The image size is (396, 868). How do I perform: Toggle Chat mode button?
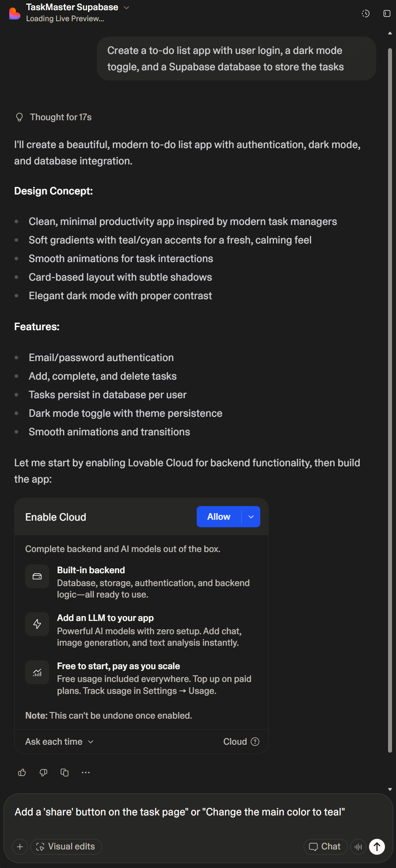tap(325, 847)
